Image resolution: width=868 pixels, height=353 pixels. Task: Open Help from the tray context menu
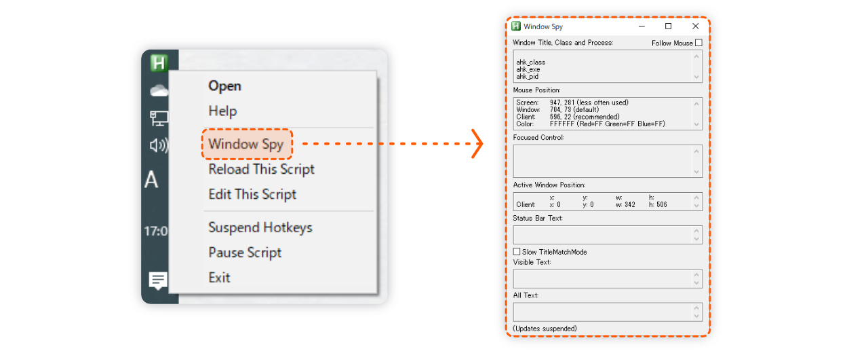point(222,111)
